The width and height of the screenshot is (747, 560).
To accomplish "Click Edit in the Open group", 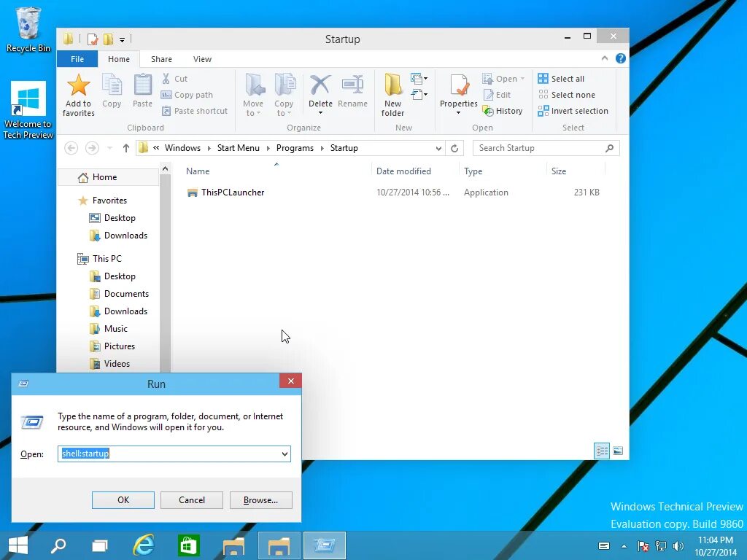I will tap(497, 95).
